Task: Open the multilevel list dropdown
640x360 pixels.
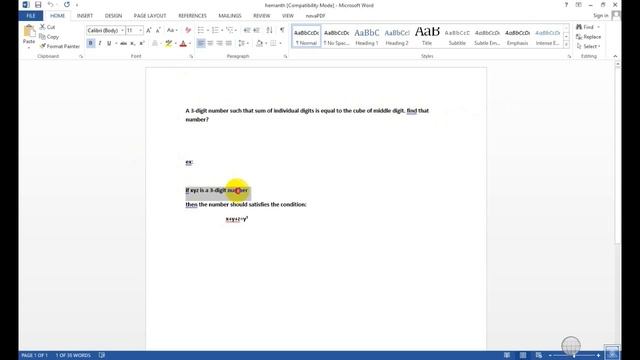Action: tap(236, 30)
